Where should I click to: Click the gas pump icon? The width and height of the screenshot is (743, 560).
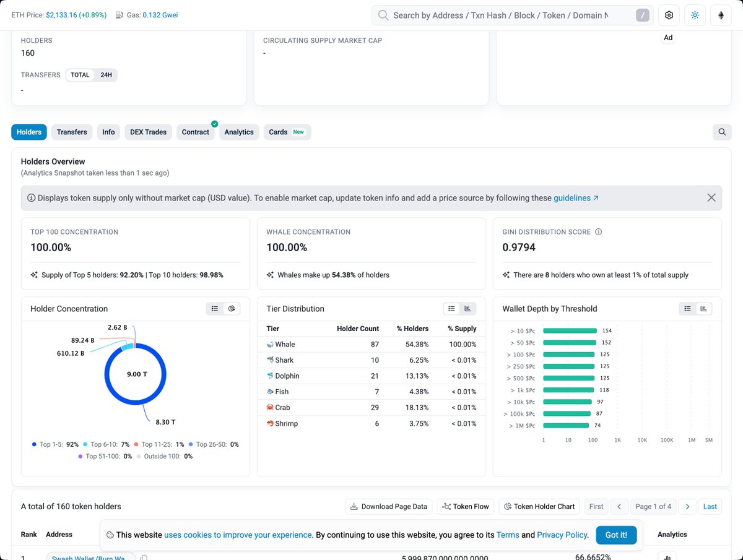[x=120, y=15]
